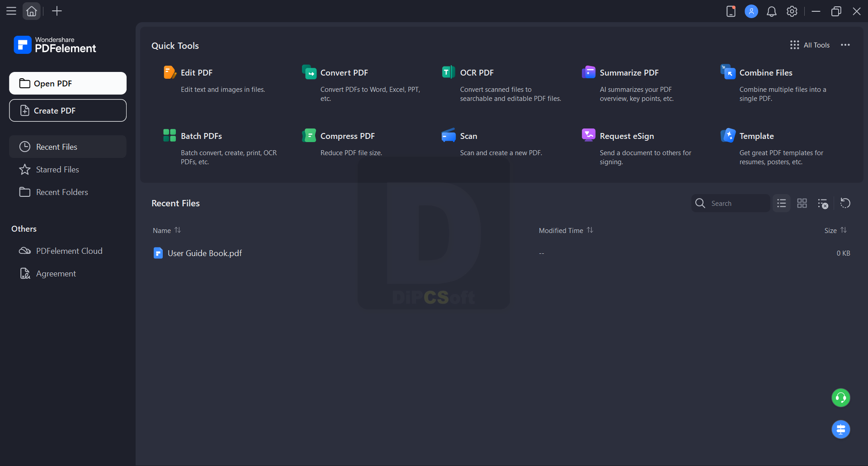The height and width of the screenshot is (466, 868).
Task: Click the Convert PDF tool icon
Action: pos(309,72)
